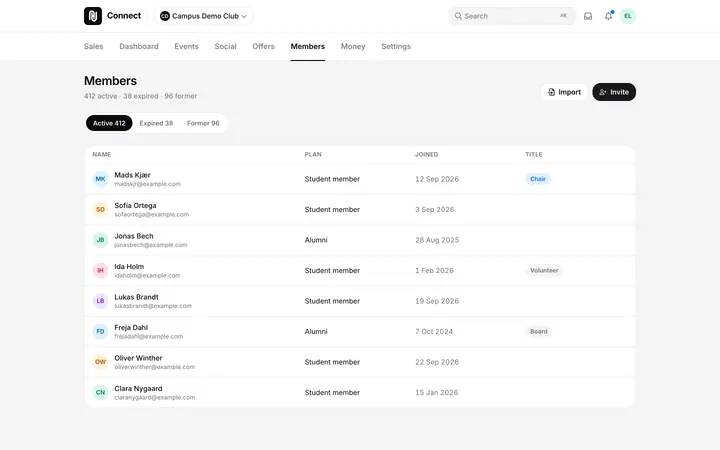This screenshot has height=450, width=720.
Task: Click the NAME column header
Action: [x=101, y=154]
